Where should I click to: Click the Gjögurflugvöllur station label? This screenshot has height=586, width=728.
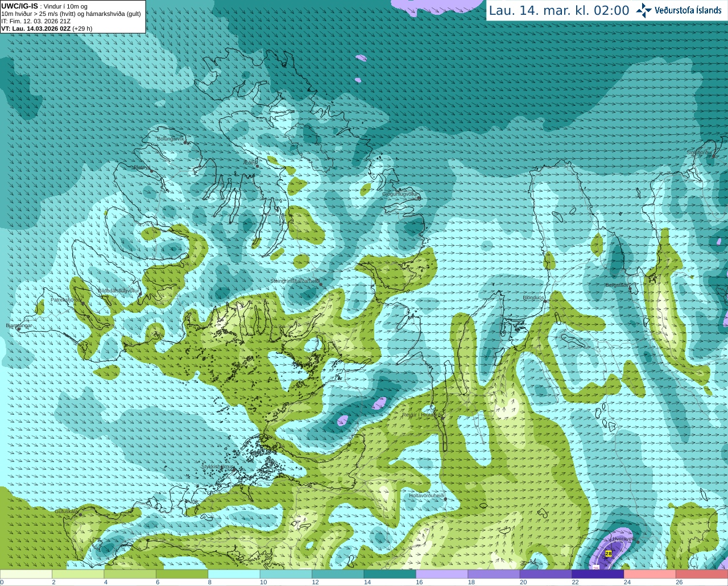point(400,194)
